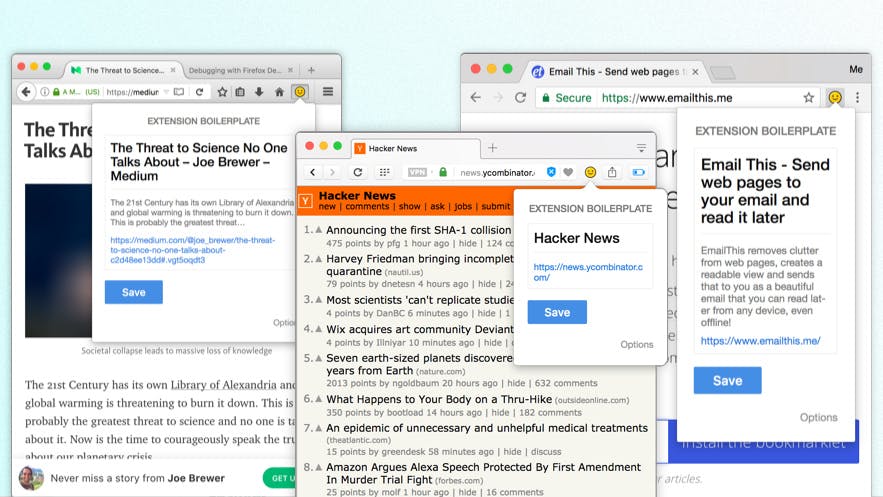
Task: Open the Firefox site info icon
Action: [x=44, y=92]
